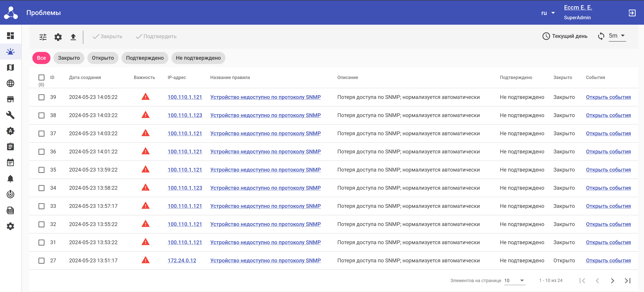Open IP link 172.24.0.12
This screenshot has height=292, width=644.
tap(182, 261)
